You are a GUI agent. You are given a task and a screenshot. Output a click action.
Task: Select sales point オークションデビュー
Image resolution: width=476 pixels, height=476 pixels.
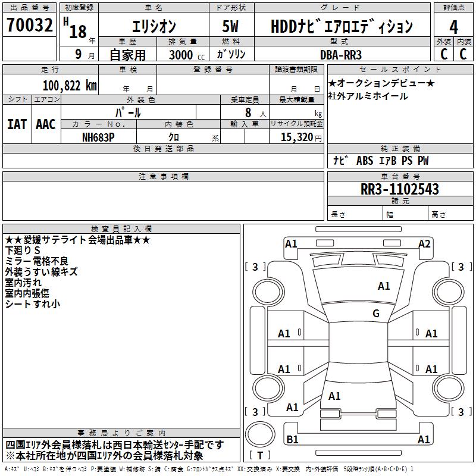click(x=381, y=83)
